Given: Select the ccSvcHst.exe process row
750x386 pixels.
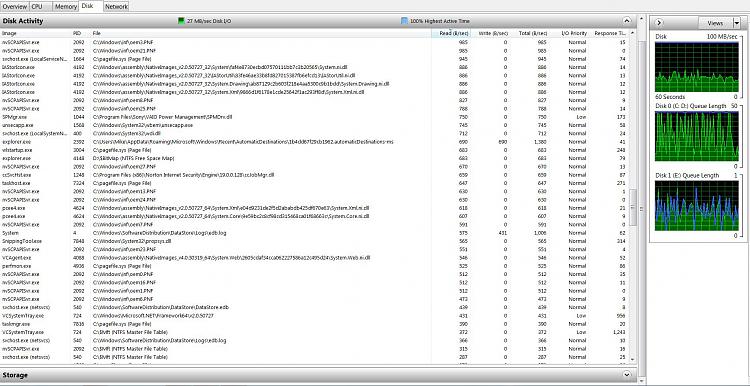Looking at the screenshot, I should (315, 175).
